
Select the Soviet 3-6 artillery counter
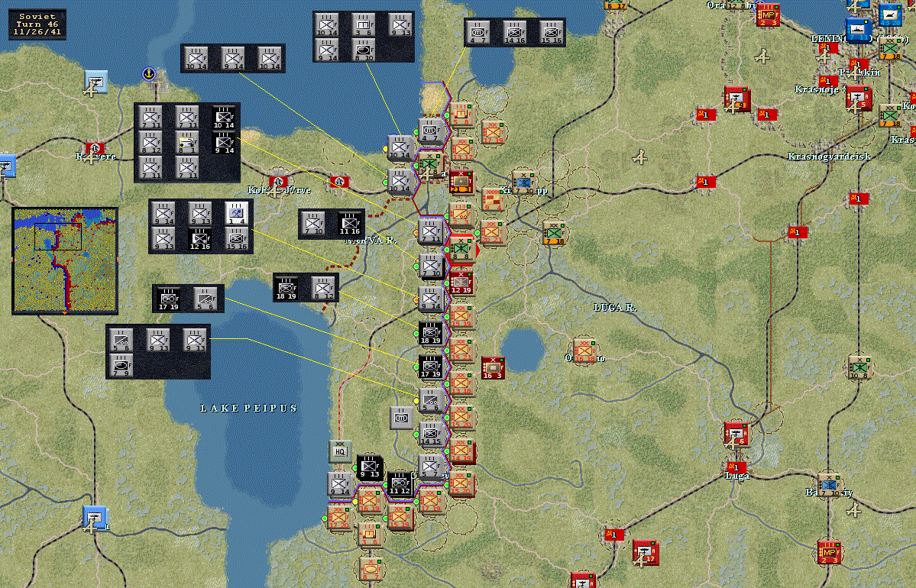point(370,535)
